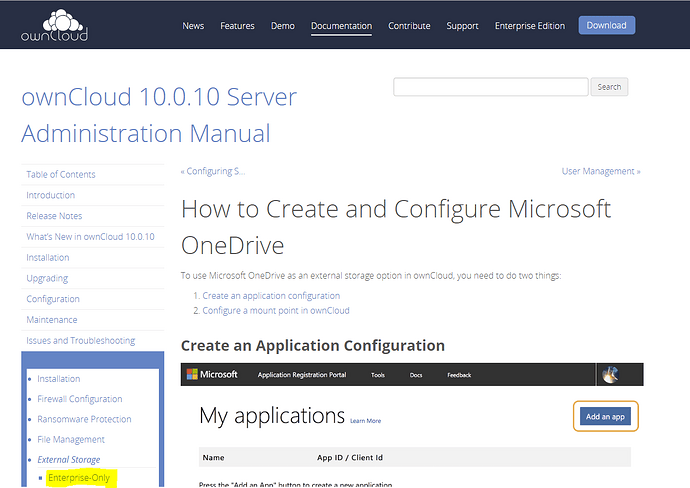
Task: Click App ID / Client Id column header
Action: 350,458
